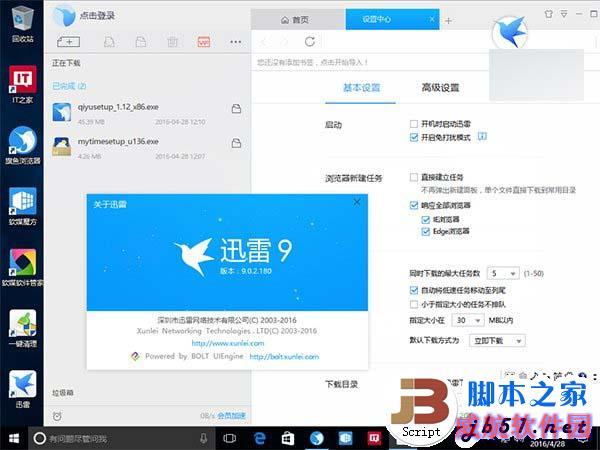Click the delete trash toolbar icon

(172, 42)
